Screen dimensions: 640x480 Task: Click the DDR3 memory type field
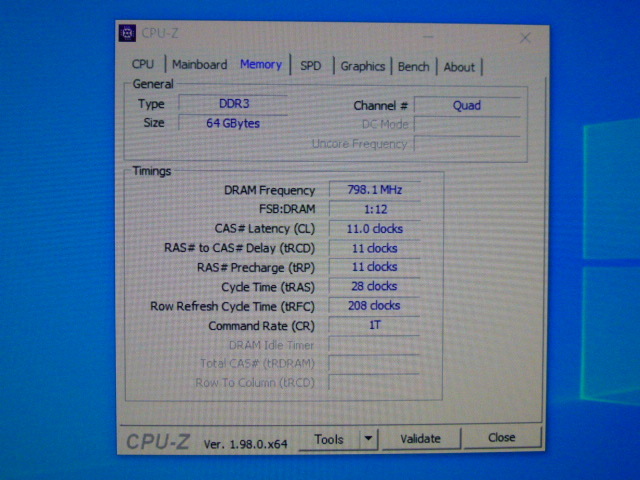click(233, 104)
